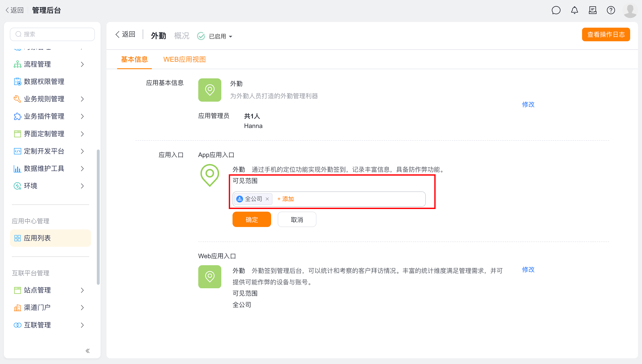This screenshot has height=364, width=642.
Task: Open the notifications bell
Action: coord(575,10)
